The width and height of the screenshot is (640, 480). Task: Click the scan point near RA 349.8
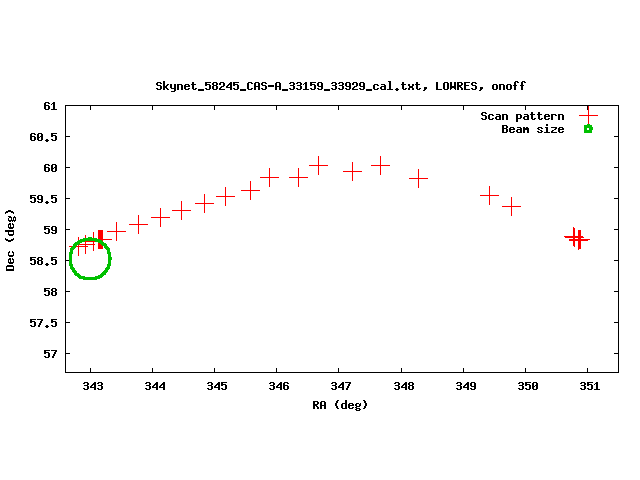[511, 207]
